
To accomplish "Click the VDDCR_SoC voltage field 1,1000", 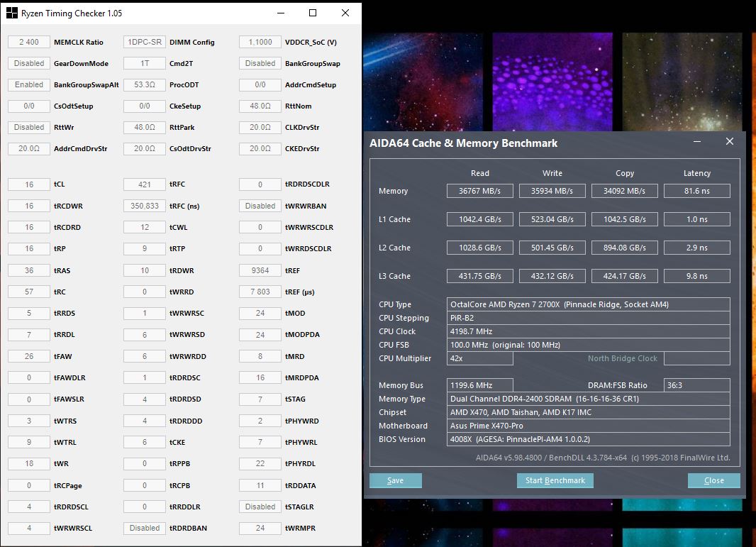I will 260,42.
